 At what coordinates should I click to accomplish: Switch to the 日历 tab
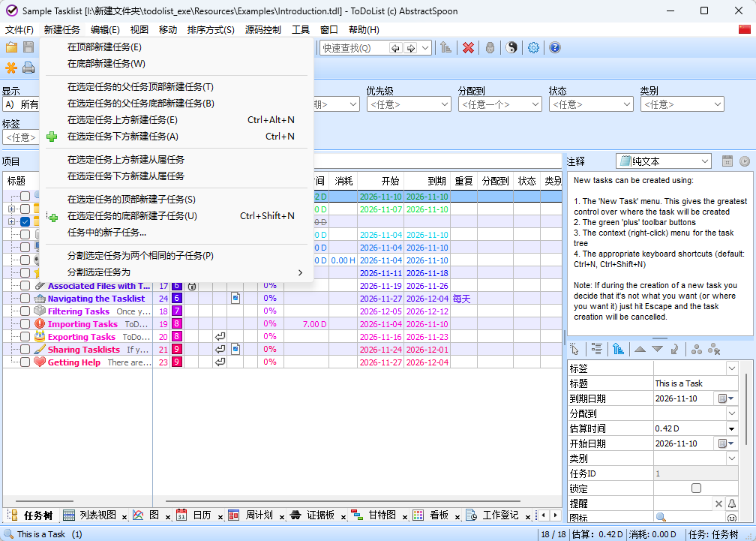pos(202,515)
